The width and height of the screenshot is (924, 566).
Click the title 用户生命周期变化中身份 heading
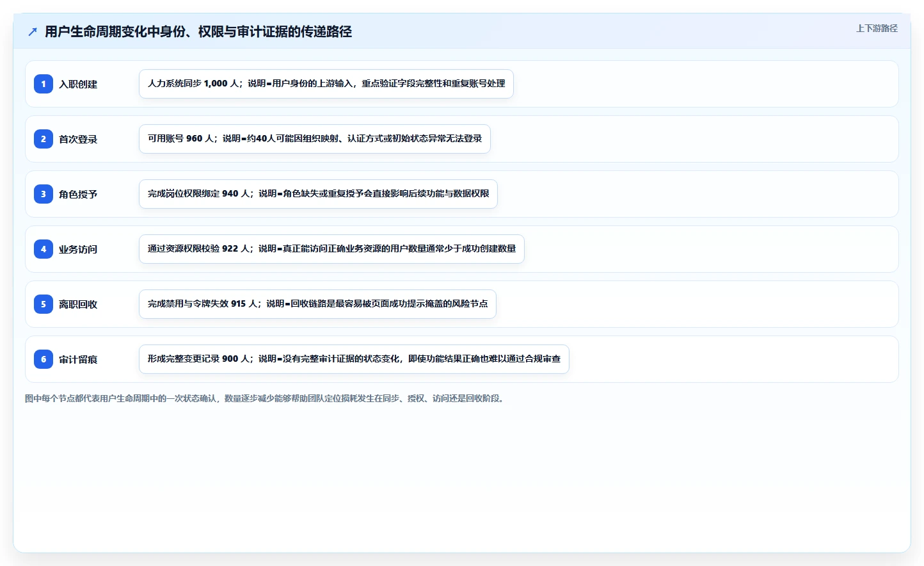click(198, 31)
